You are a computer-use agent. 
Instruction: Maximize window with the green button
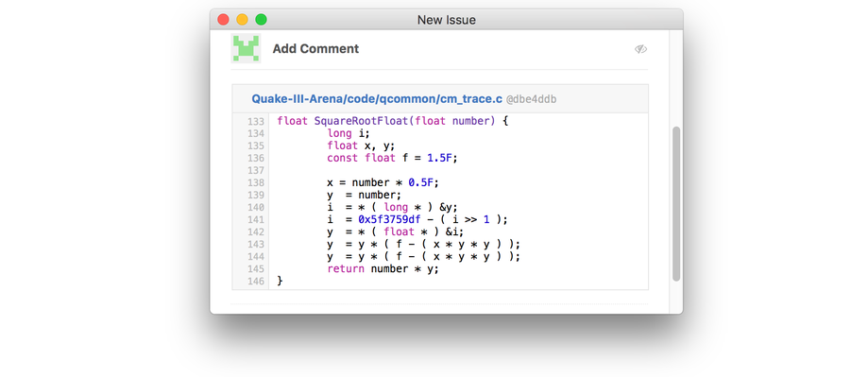coord(261,20)
